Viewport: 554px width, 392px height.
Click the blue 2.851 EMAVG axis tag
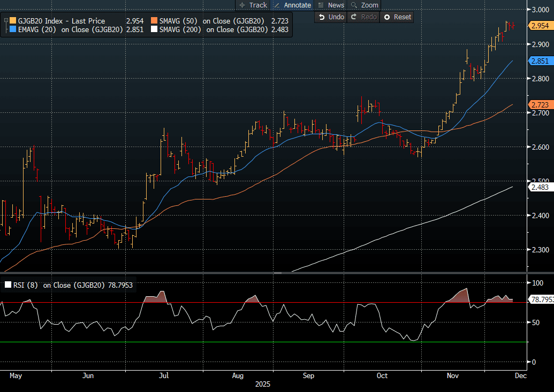click(540, 62)
